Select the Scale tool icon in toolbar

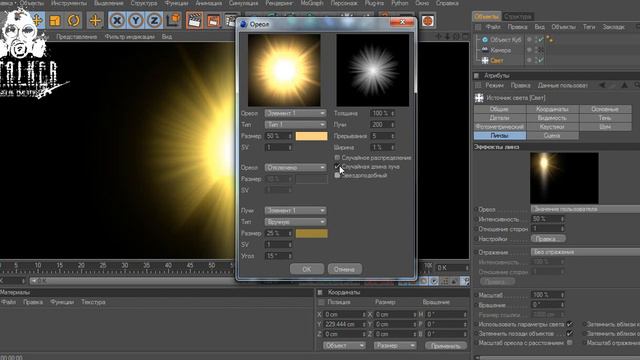click(x=55, y=20)
